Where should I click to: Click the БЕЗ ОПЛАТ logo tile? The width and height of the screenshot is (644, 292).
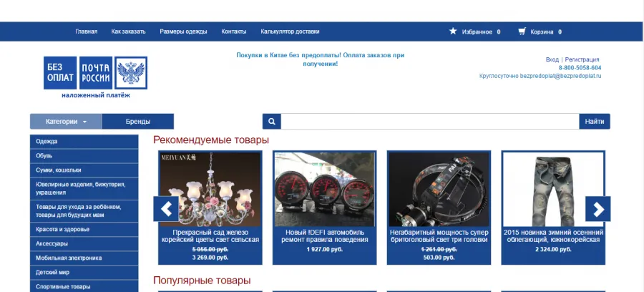pos(60,73)
